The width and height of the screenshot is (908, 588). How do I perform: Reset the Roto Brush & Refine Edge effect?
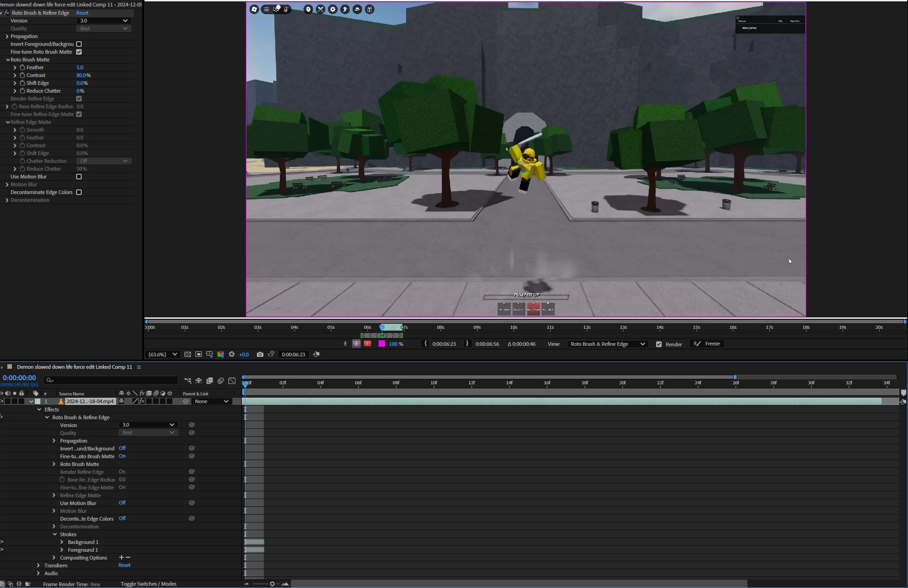coord(82,13)
